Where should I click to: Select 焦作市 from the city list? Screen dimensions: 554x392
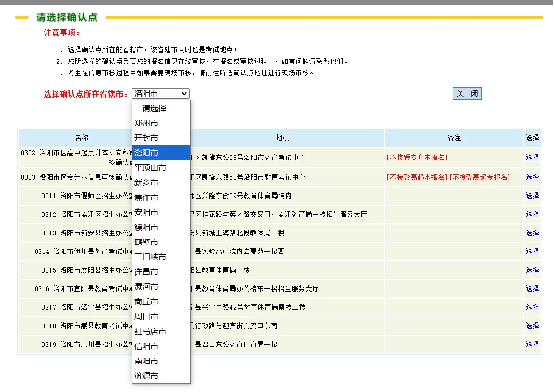click(x=161, y=197)
